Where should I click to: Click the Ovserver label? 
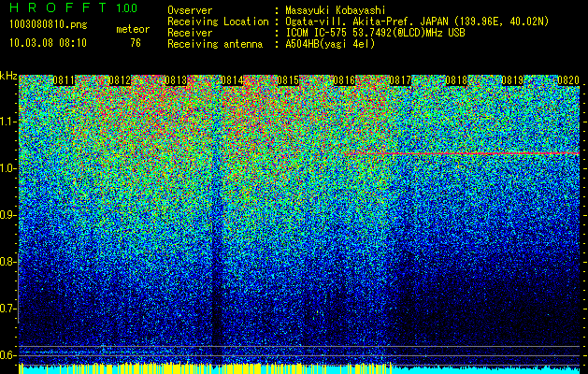[190, 10]
